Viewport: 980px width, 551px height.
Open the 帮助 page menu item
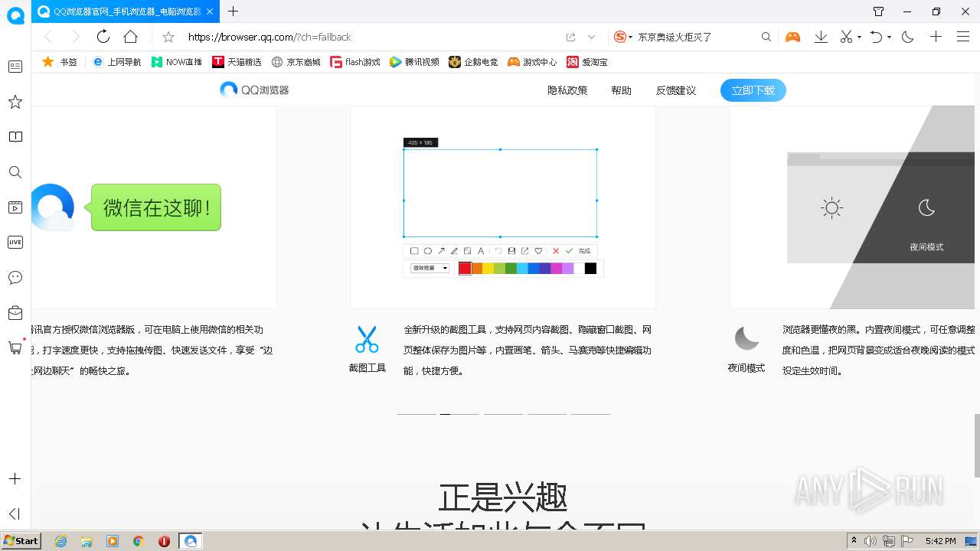point(621,90)
